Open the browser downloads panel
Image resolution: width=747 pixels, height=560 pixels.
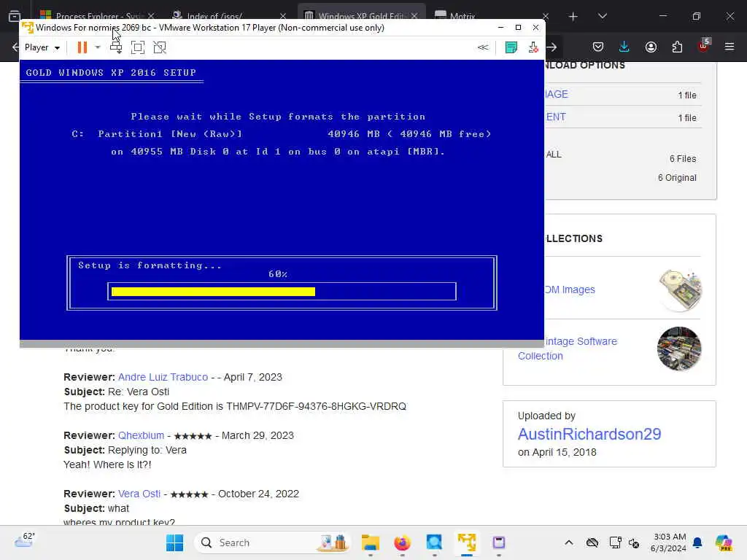pyautogui.click(x=624, y=47)
